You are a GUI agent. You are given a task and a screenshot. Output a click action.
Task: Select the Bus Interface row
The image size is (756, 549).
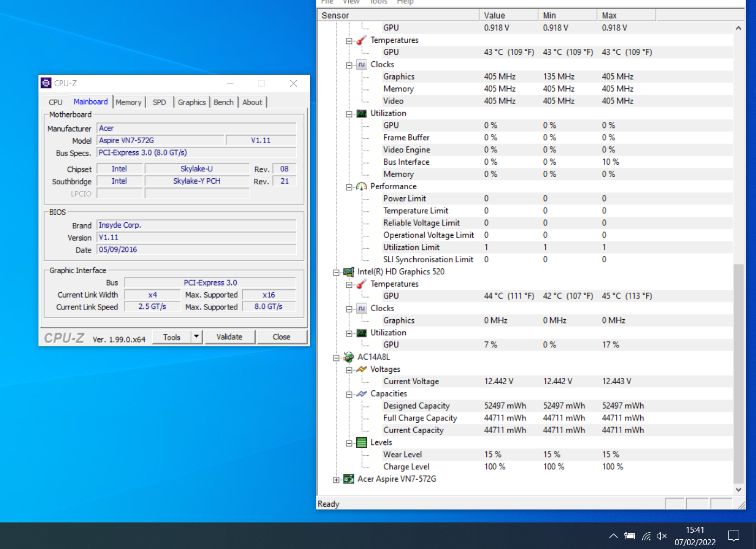point(525,162)
